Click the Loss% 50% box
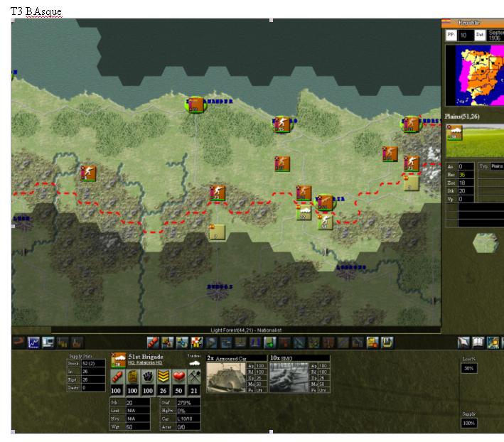 tap(469, 368)
